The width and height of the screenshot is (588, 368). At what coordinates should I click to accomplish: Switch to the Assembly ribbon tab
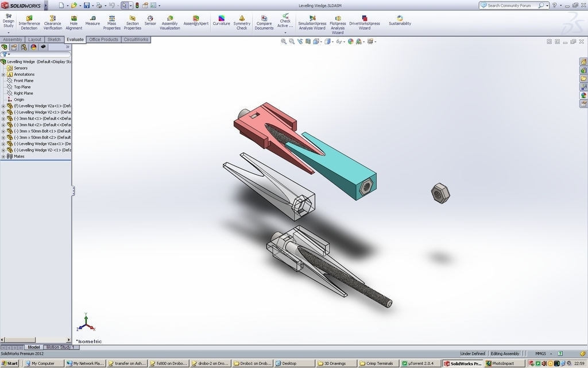11,40
